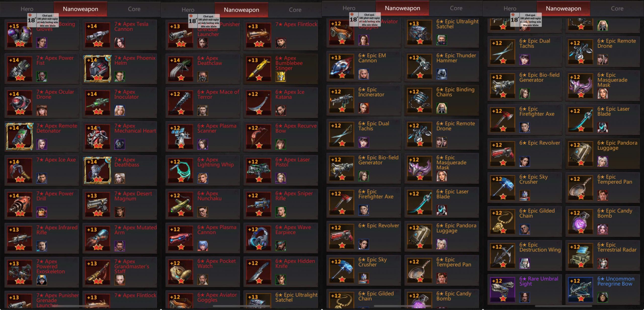Screen dimensions: 644x310
Task: Open the Apex Deathclaw weapon icon
Action: [181, 69]
